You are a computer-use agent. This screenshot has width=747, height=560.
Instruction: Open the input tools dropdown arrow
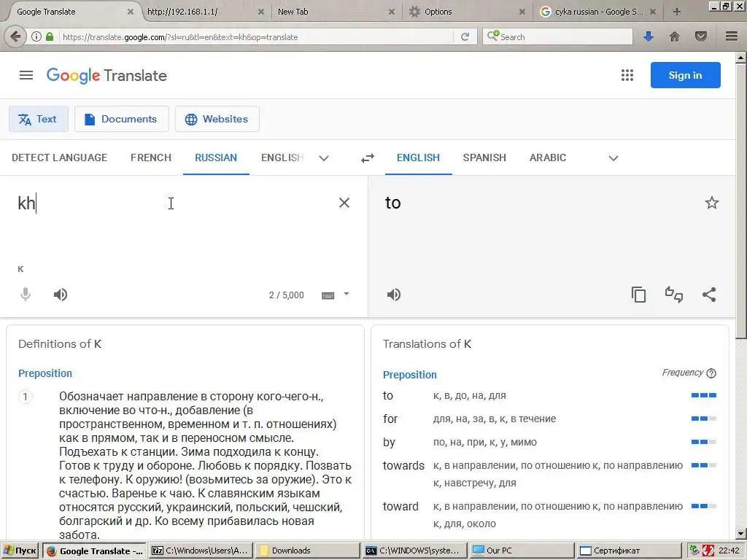click(347, 295)
